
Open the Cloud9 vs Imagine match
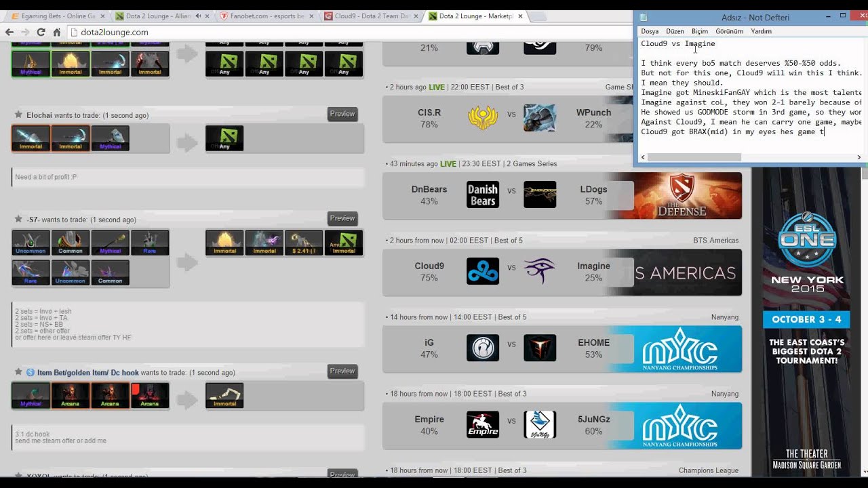(x=562, y=272)
